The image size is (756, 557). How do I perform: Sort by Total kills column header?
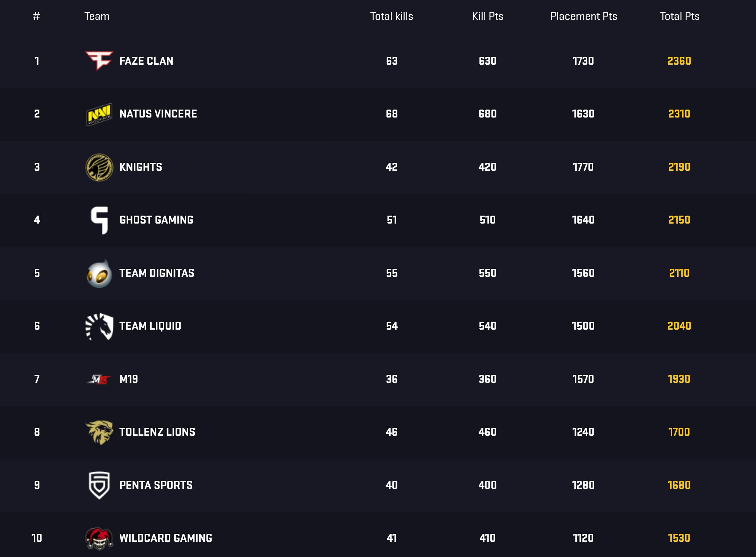click(391, 16)
